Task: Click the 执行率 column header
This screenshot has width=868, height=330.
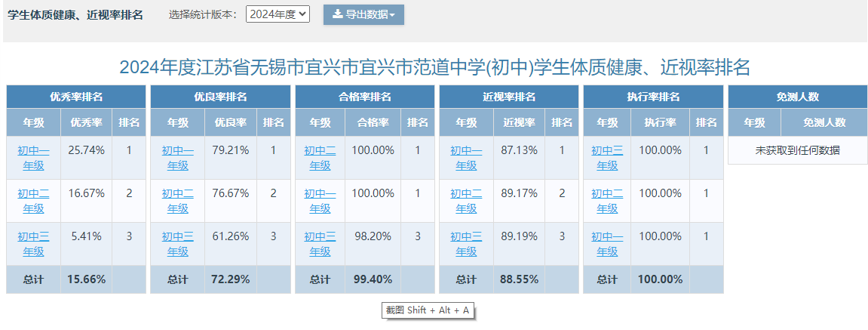Action: [661, 122]
